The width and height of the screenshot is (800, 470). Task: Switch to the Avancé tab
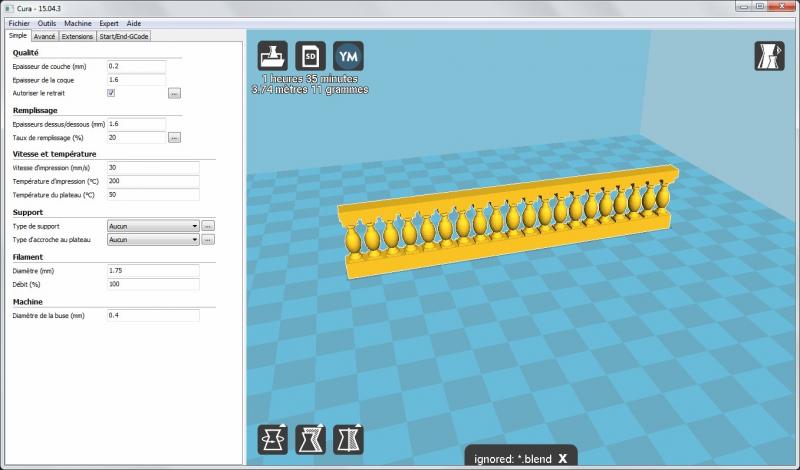click(44, 36)
